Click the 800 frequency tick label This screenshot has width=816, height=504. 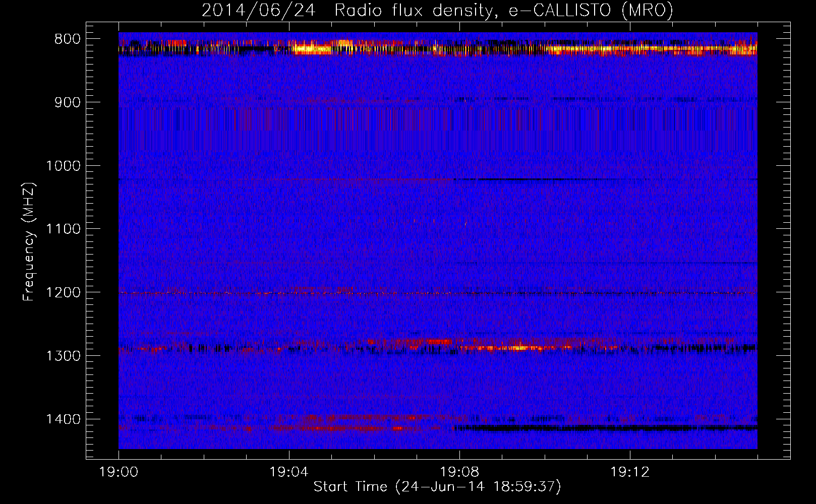pyautogui.click(x=67, y=39)
